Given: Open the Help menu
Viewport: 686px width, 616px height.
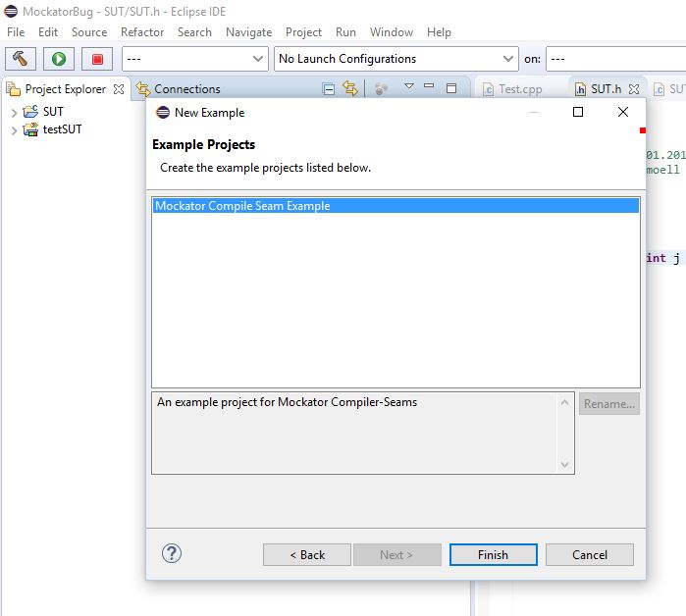Looking at the screenshot, I should pos(439,32).
